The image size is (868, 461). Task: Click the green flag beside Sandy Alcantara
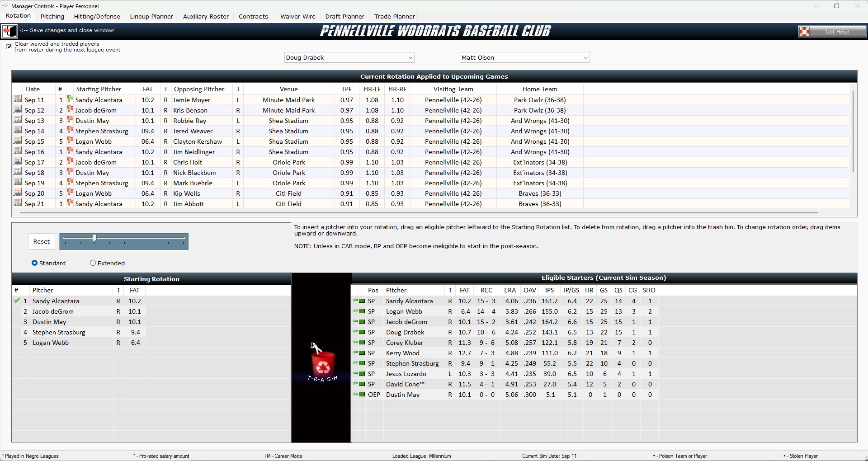[x=70, y=99]
